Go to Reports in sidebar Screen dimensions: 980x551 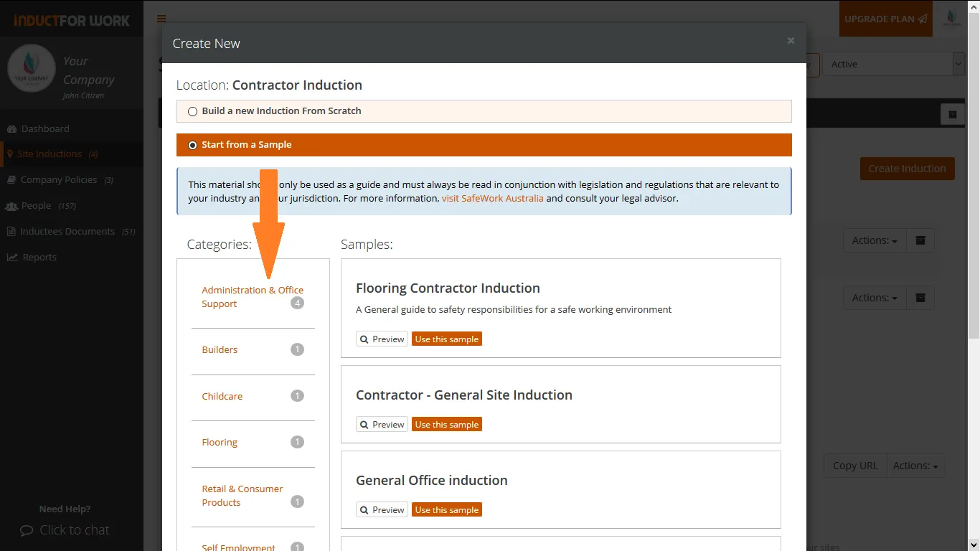(x=39, y=258)
